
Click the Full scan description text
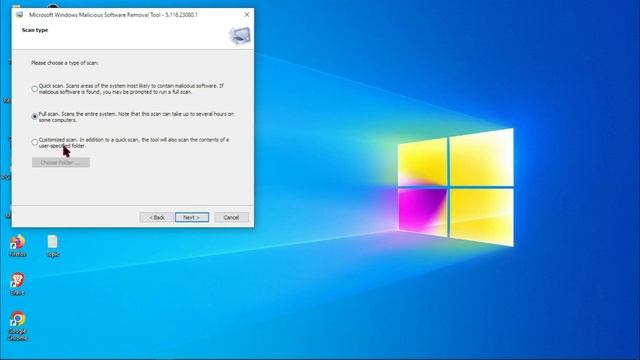tap(136, 117)
